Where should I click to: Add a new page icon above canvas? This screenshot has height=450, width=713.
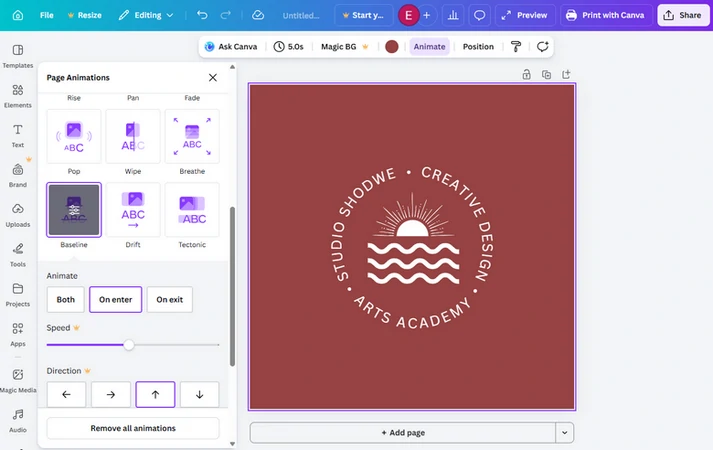(566, 75)
